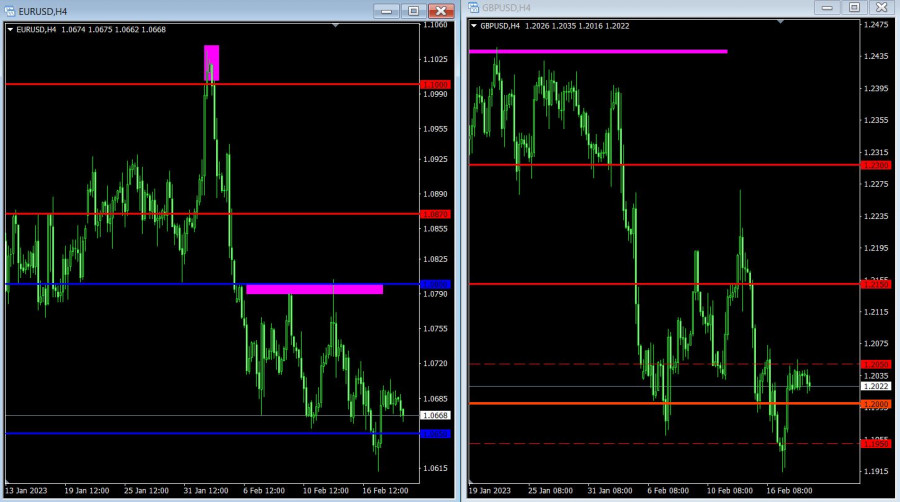Select the magenta rectangle at the EURUSD peak
The image size is (900, 502).
point(211,62)
